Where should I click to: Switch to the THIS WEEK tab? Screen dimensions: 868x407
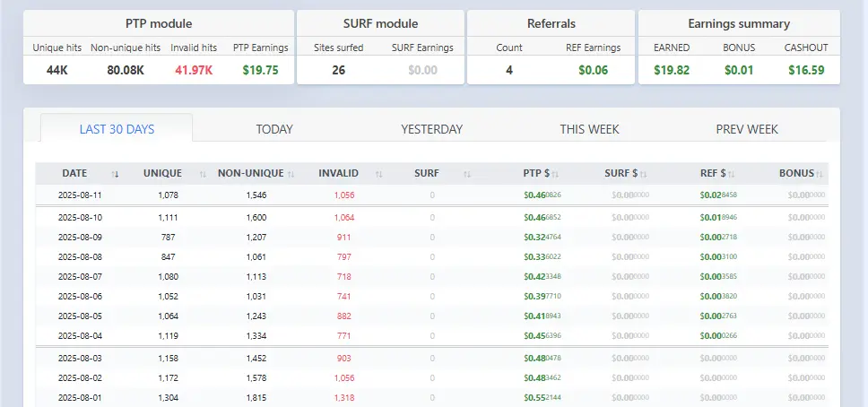pyautogui.click(x=589, y=129)
